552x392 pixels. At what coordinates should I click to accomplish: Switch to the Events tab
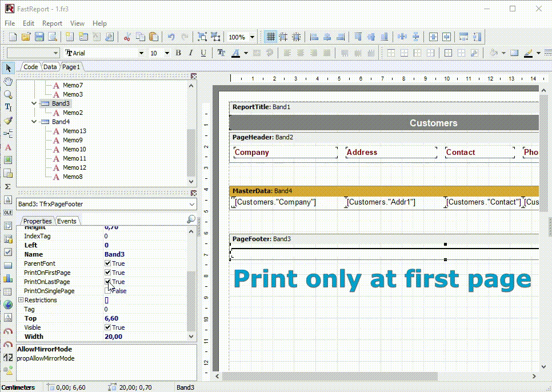pyautogui.click(x=67, y=221)
